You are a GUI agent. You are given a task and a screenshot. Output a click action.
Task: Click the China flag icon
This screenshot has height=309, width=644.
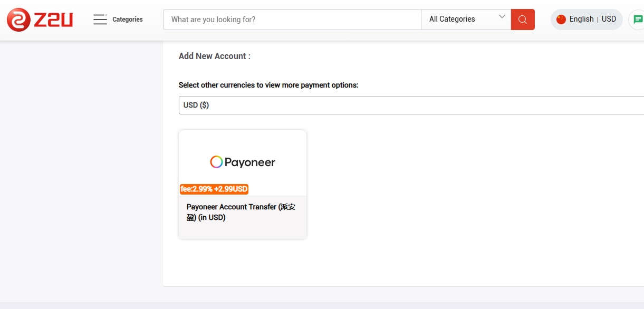click(x=561, y=20)
